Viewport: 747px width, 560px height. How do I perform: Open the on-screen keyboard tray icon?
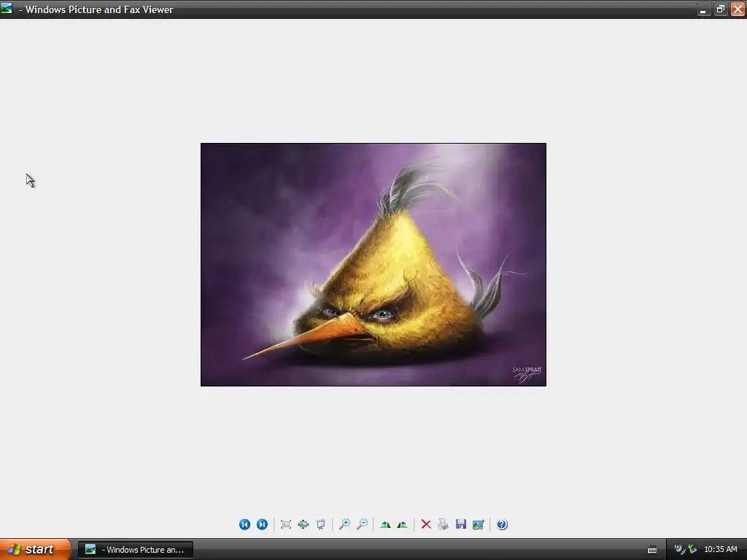point(652,550)
